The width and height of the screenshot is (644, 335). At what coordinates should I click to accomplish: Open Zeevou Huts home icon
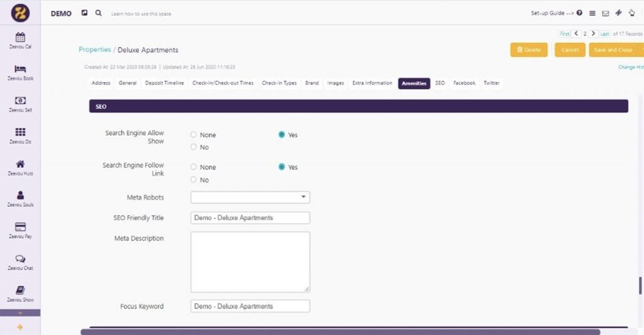(20, 164)
